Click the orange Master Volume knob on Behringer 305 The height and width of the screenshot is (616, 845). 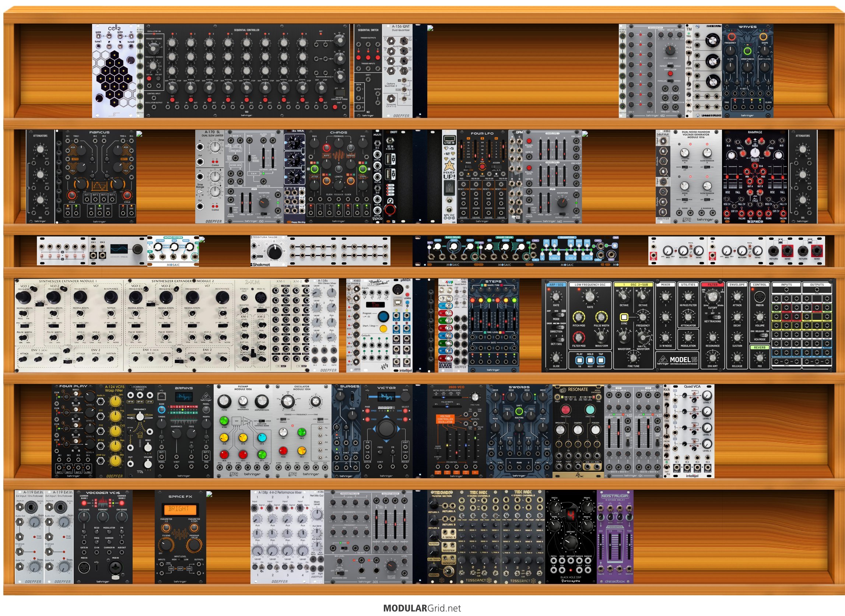click(392, 566)
